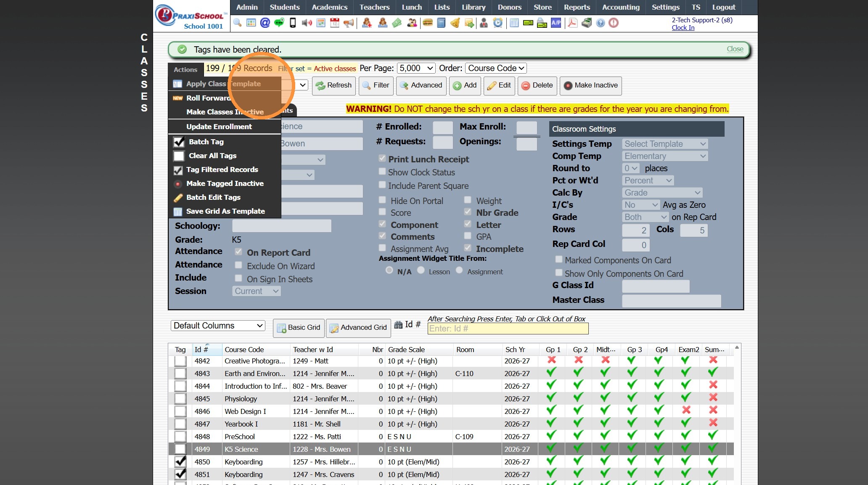Open the Default Columns dropdown
Viewport: 868px width, 485px height.
click(x=218, y=326)
